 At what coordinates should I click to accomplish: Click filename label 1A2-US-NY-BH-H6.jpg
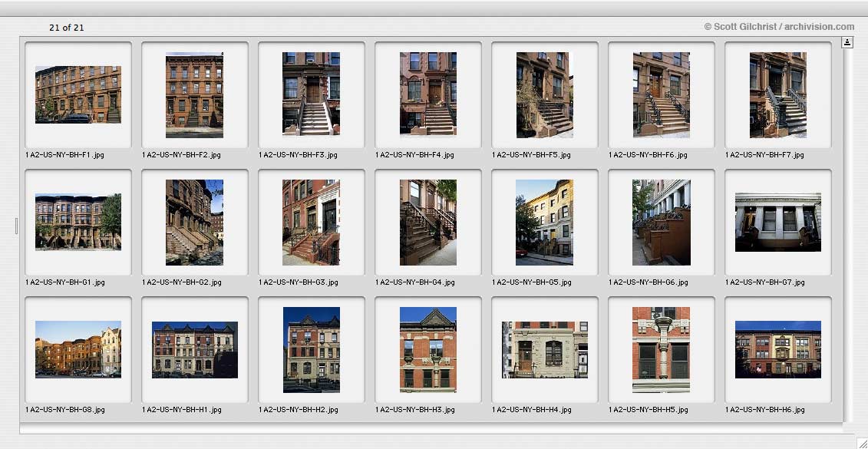766,410
